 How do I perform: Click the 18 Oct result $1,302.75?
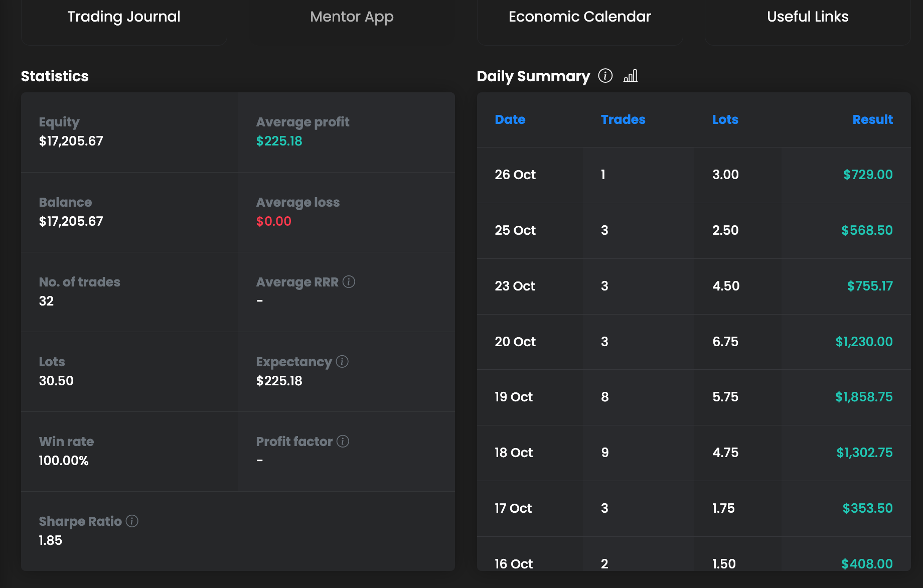(x=864, y=453)
